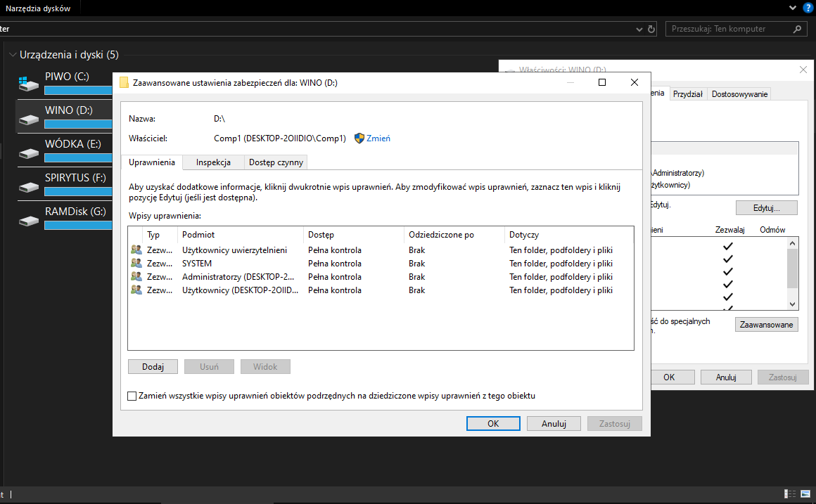Open the Przydział tab in properties

click(x=687, y=94)
